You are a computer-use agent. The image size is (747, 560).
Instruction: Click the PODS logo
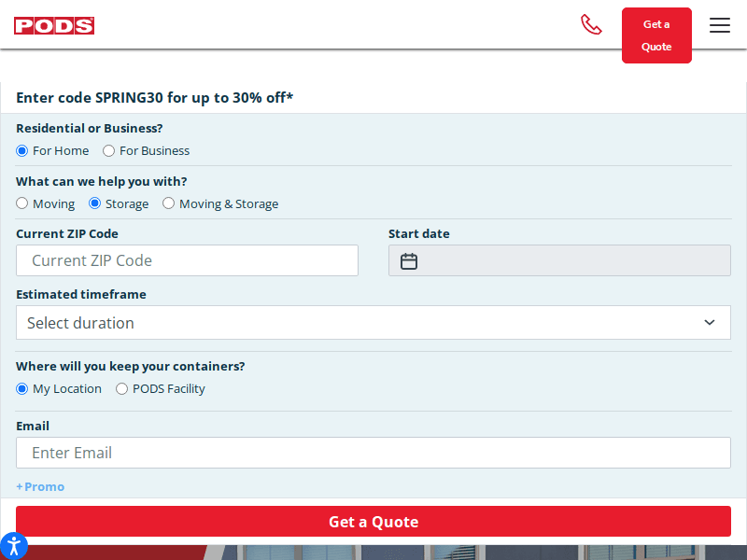coord(54,25)
